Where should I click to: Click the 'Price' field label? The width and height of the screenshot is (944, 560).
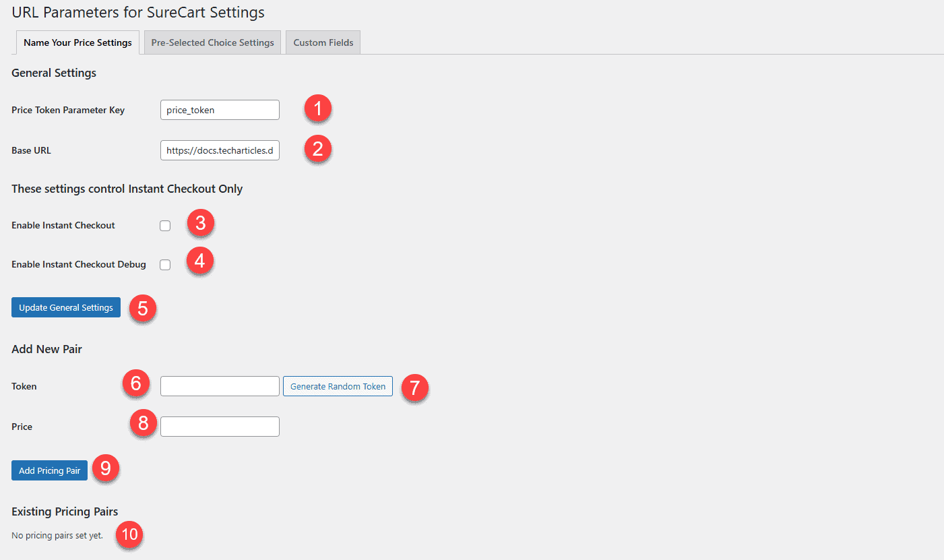(22, 427)
